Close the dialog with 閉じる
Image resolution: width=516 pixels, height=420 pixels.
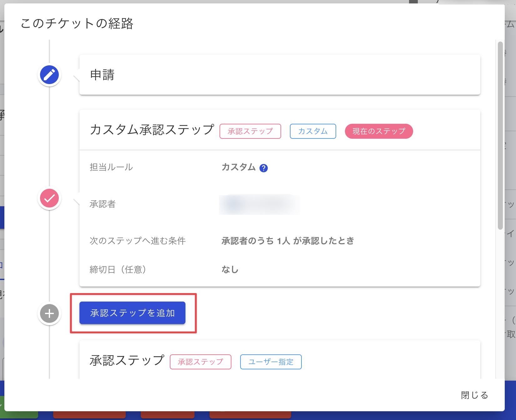coord(474,395)
